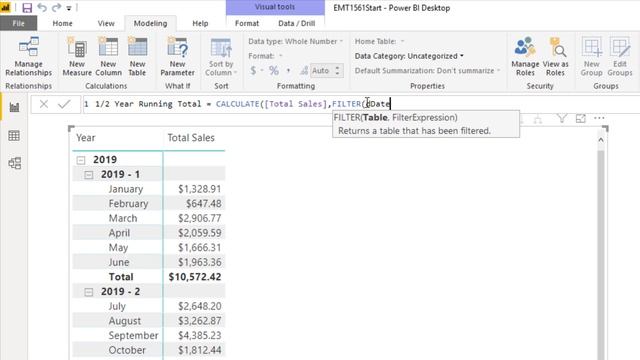Apply currency format symbol
640x360 pixels.
tap(253, 71)
